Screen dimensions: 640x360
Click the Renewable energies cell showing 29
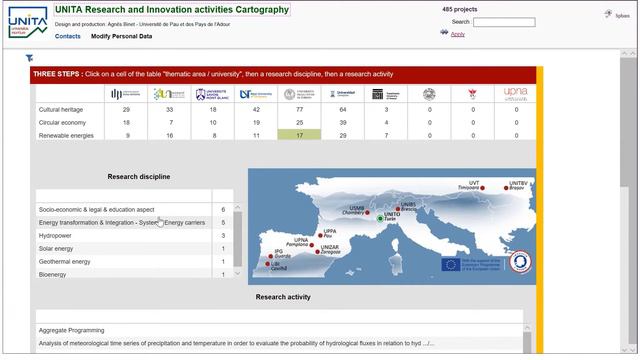(342, 135)
